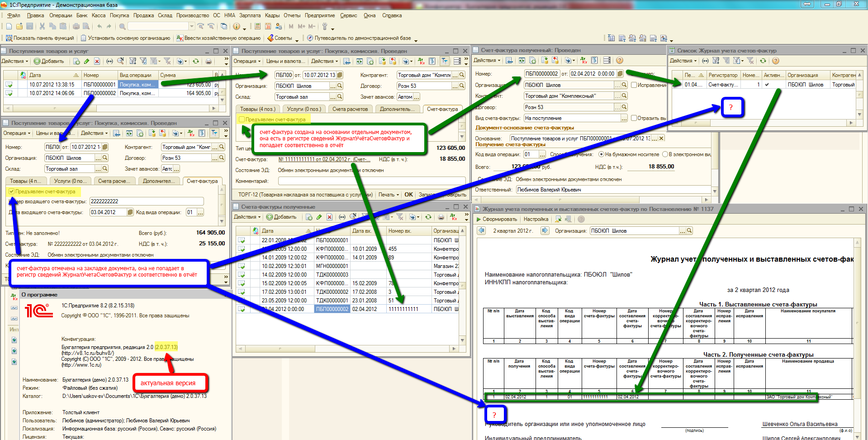Click the Сумма column header in Поступления товаров list

point(185,75)
